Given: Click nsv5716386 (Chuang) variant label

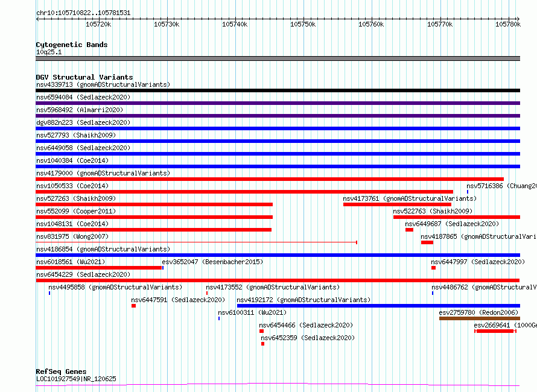Looking at the screenshot, I should pos(501,186).
